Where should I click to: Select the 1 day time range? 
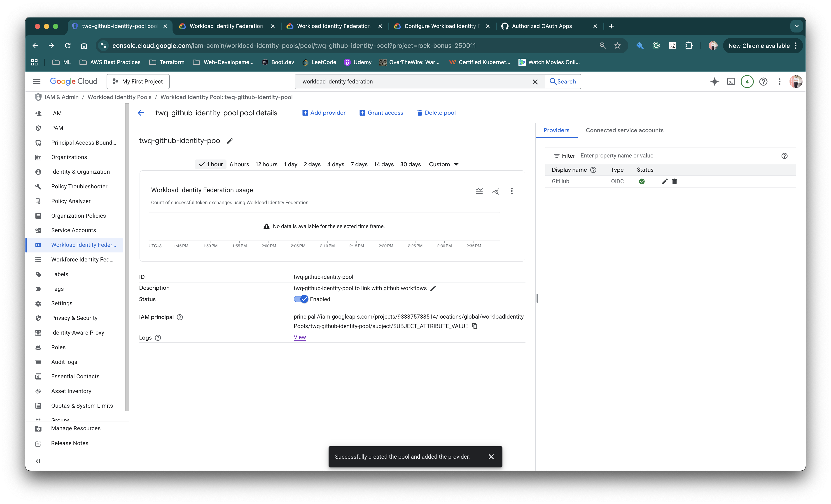[290, 164]
